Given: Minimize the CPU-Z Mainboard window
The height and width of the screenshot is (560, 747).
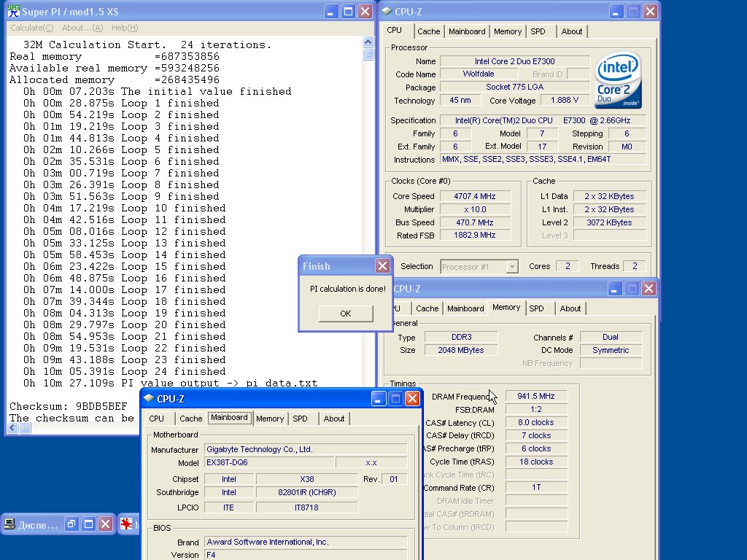Looking at the screenshot, I should click(x=379, y=399).
